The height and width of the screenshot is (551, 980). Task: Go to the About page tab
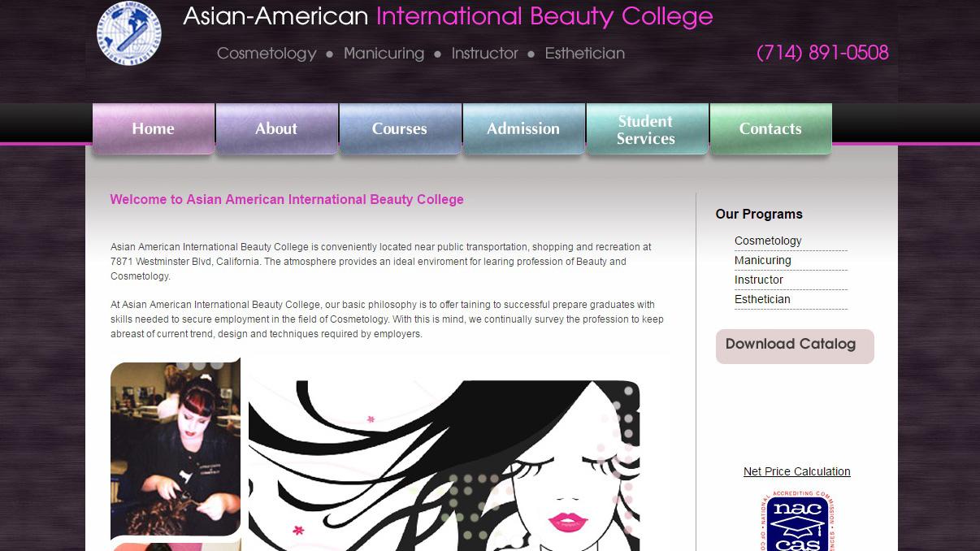point(276,128)
